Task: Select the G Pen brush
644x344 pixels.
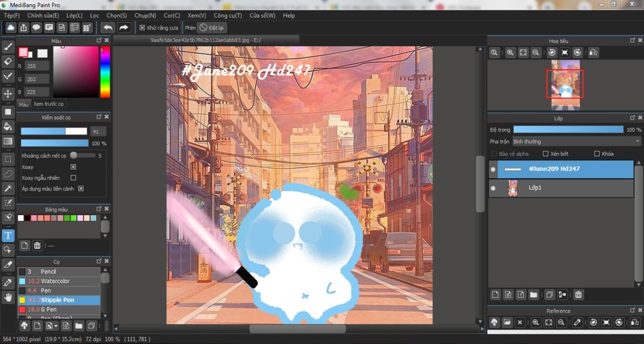Action: click(x=58, y=309)
